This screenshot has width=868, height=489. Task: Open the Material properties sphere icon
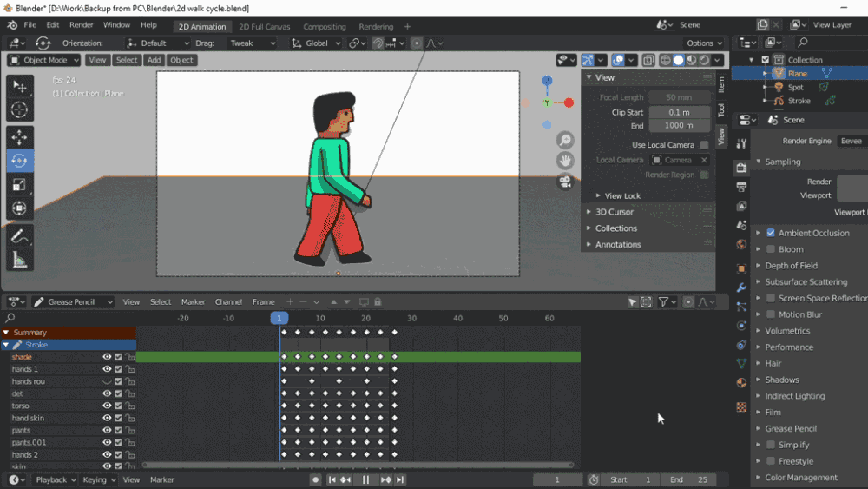click(x=741, y=383)
